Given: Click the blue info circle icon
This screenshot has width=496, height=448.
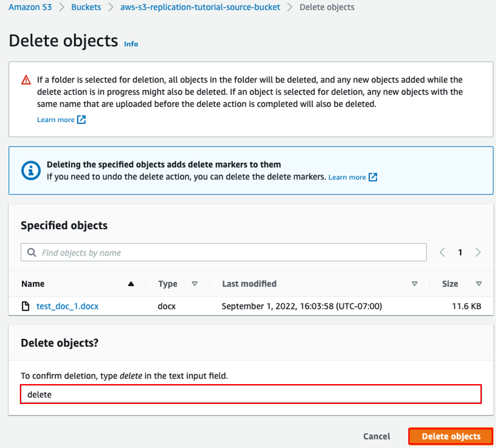Looking at the screenshot, I should pos(31,170).
